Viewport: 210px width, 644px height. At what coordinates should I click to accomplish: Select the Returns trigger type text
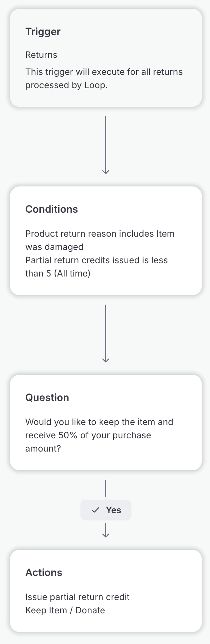point(41,55)
